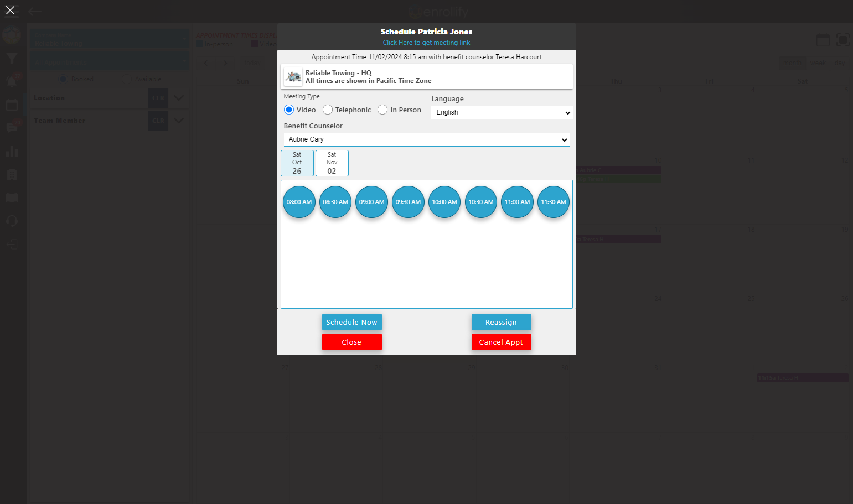Pick the 08:00 AM time slot

point(299,202)
